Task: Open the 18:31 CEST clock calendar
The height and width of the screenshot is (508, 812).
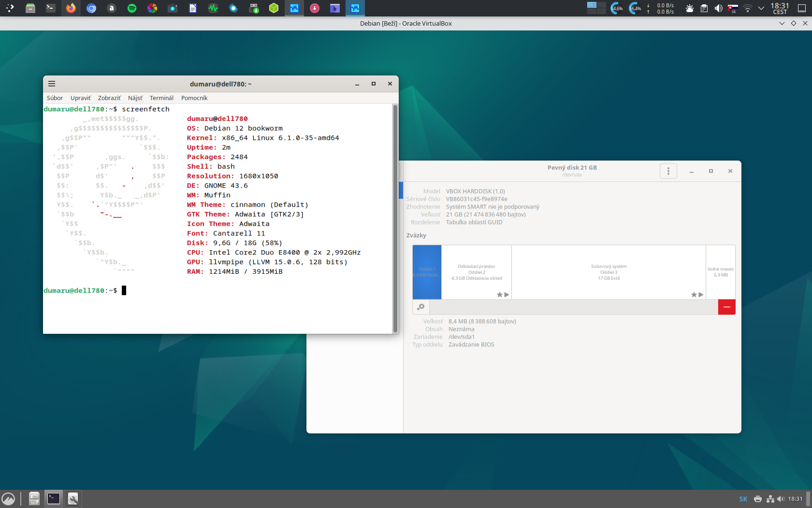Action: 780,8
